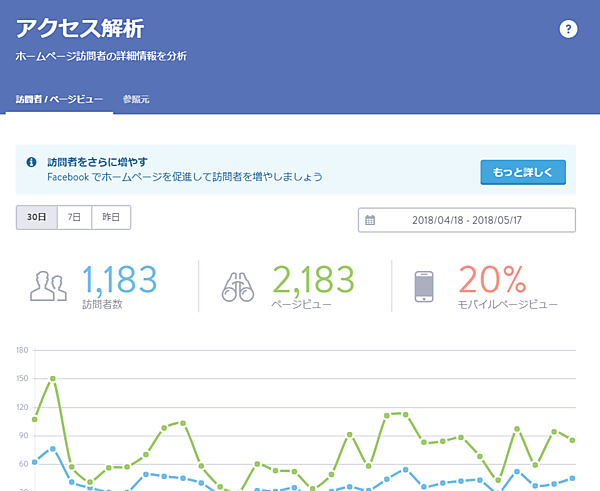Viewport: 600px width, 491px height.
Task: Click the last green data point on chart
Action: coord(572,440)
